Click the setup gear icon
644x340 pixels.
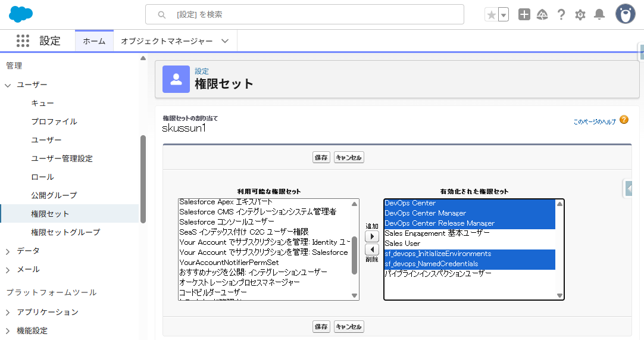(580, 15)
